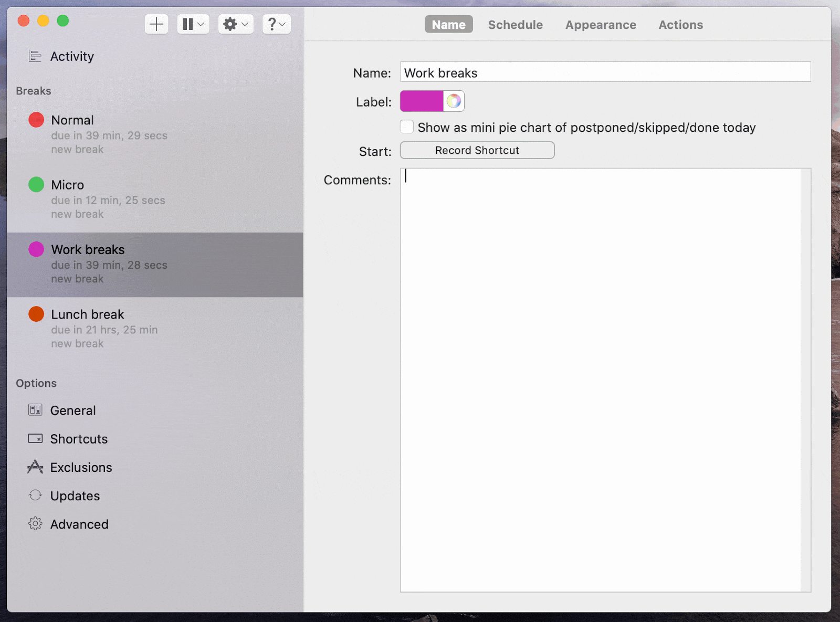Click 'due in 12 min, 25 secs' text

(x=108, y=200)
